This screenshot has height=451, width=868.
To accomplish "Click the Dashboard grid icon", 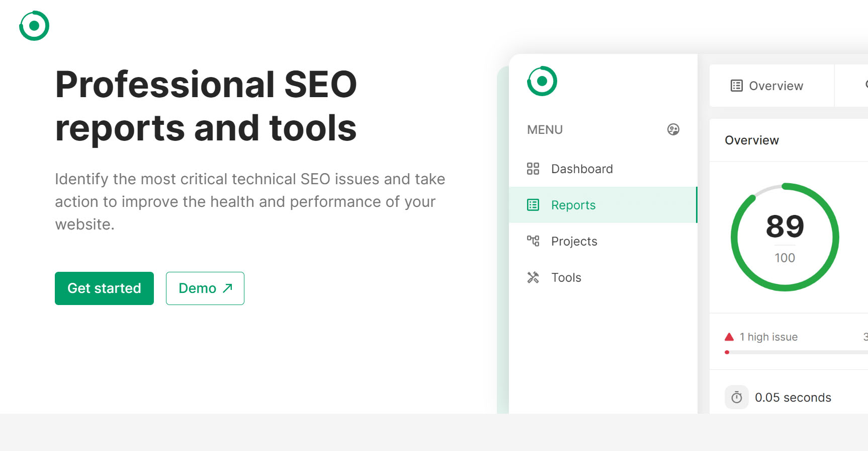I will coord(533,169).
